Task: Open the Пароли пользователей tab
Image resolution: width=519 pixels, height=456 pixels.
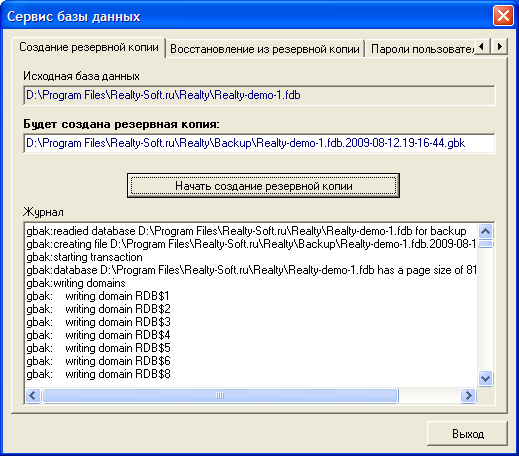Action: (x=422, y=49)
